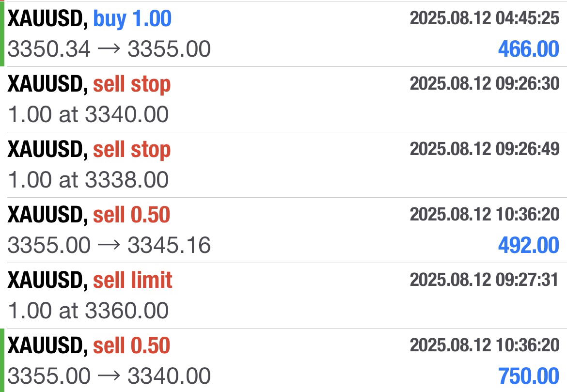Select the sell limit order at 3360.00

tap(283, 296)
